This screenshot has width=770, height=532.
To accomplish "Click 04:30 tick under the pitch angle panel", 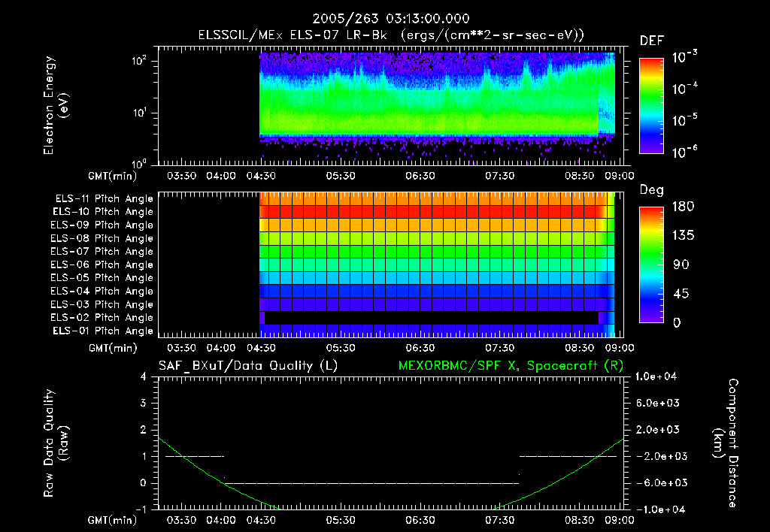I will (x=261, y=348).
